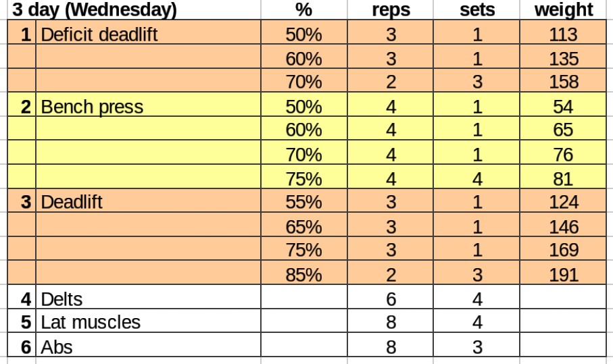Click the empty weight cell for Delts
The image size is (613, 364).
(563, 298)
